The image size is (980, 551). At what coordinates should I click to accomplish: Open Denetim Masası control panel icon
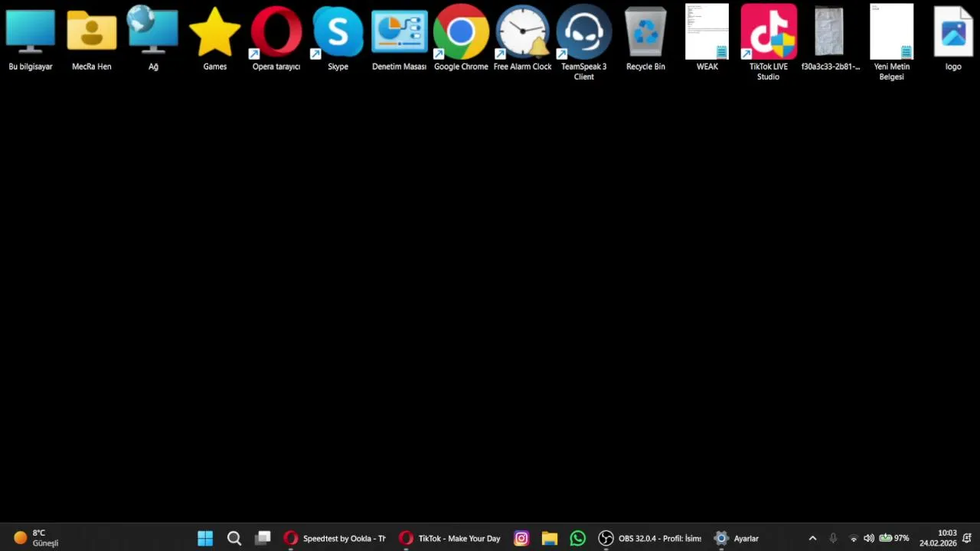[x=399, y=38]
